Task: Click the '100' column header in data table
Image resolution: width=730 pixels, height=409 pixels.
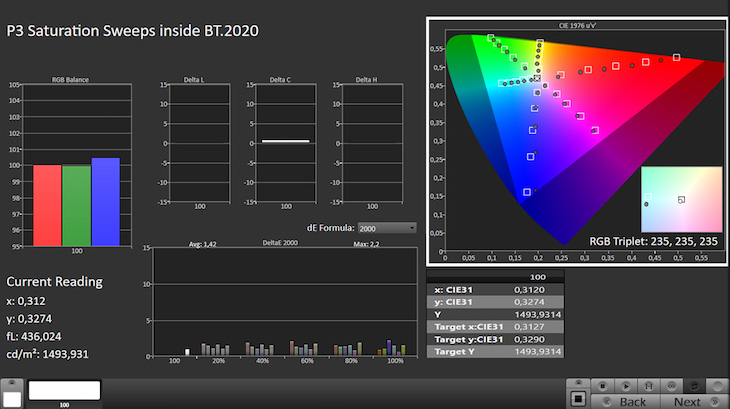Action: (538, 277)
